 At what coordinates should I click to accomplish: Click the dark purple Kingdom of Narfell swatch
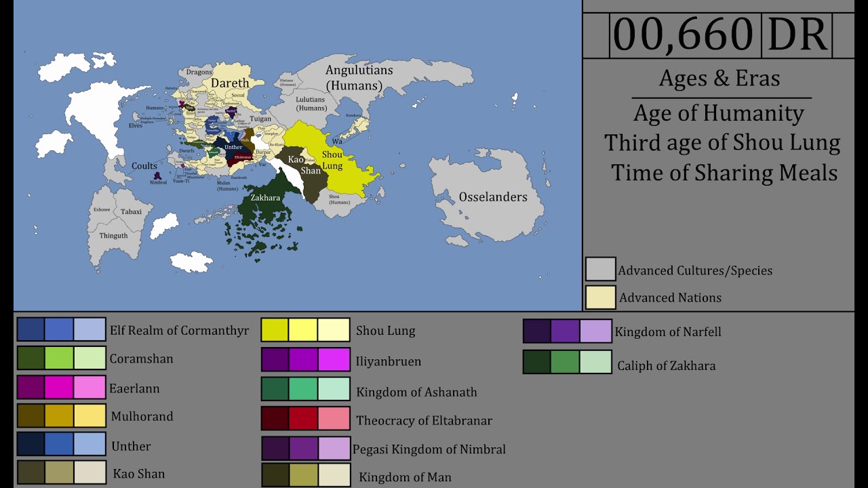point(537,331)
